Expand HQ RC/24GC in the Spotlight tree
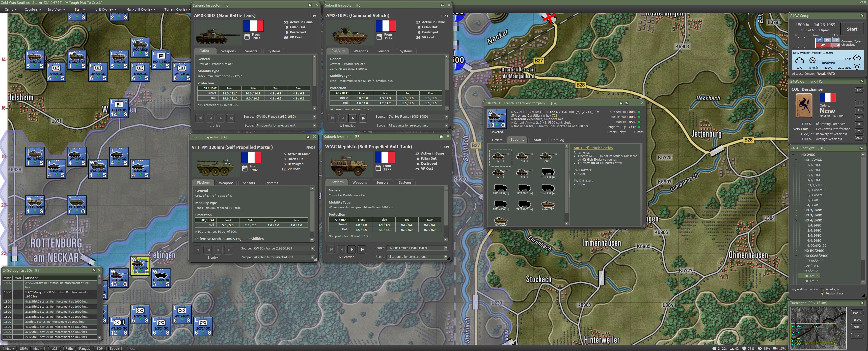 (797, 251)
